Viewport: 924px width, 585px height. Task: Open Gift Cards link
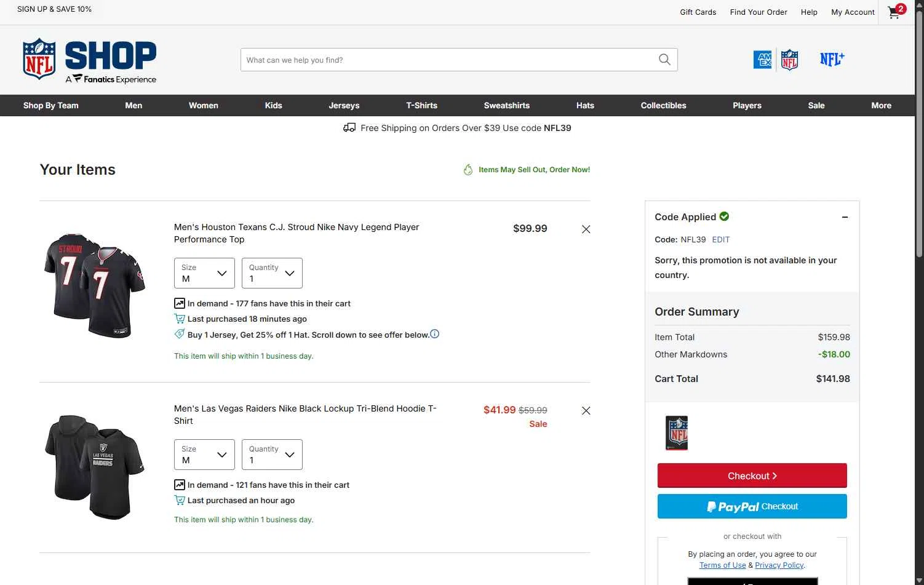[698, 12]
